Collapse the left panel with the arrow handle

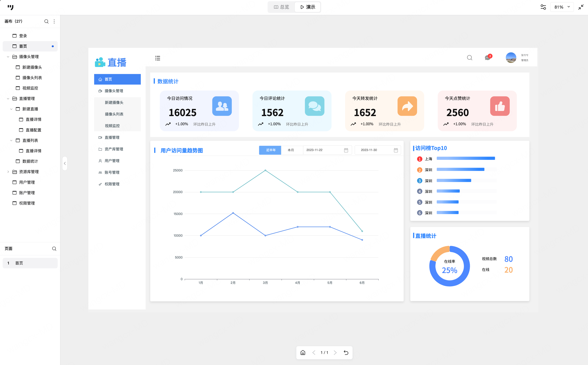click(x=65, y=163)
